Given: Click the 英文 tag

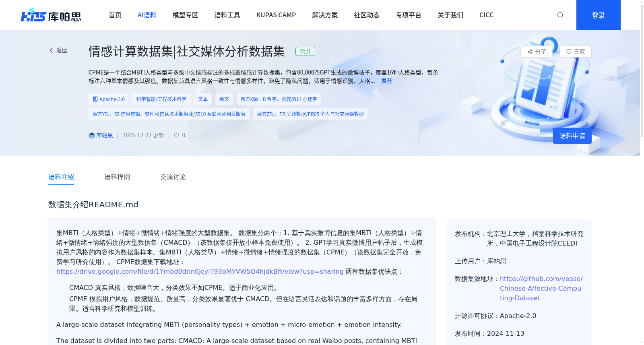Looking at the screenshot, I should [x=224, y=99].
